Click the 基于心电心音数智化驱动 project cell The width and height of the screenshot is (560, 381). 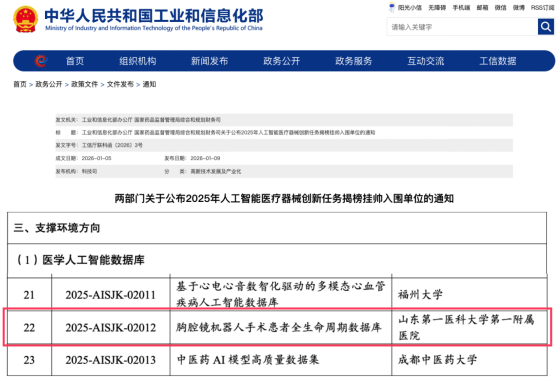click(x=281, y=294)
